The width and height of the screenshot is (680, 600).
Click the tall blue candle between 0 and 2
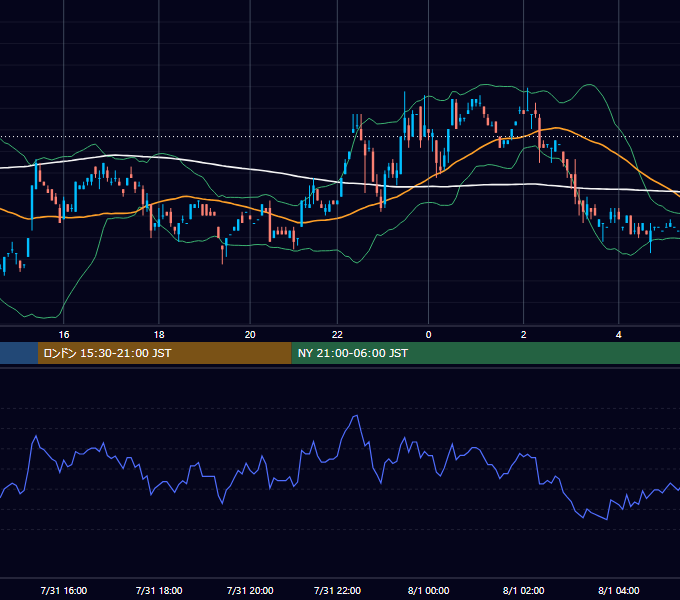pos(452,112)
